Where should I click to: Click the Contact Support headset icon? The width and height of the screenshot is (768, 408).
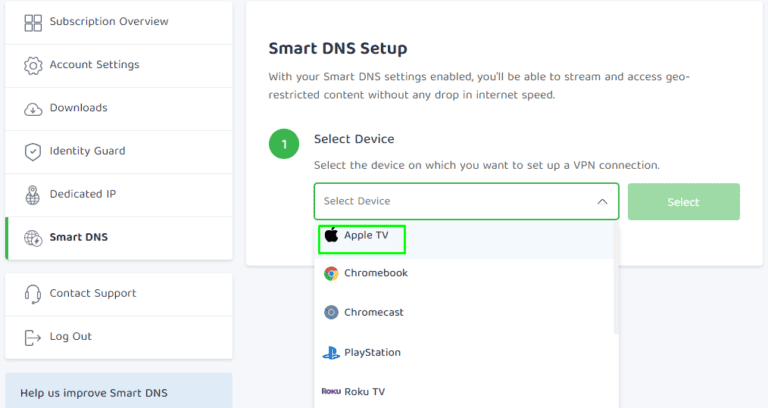click(x=33, y=294)
